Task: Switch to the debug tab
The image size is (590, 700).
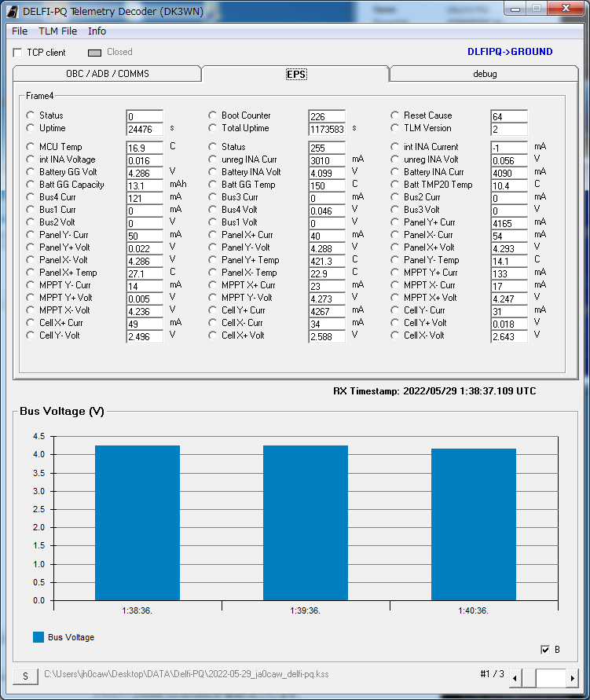Action: pyautogui.click(x=484, y=74)
